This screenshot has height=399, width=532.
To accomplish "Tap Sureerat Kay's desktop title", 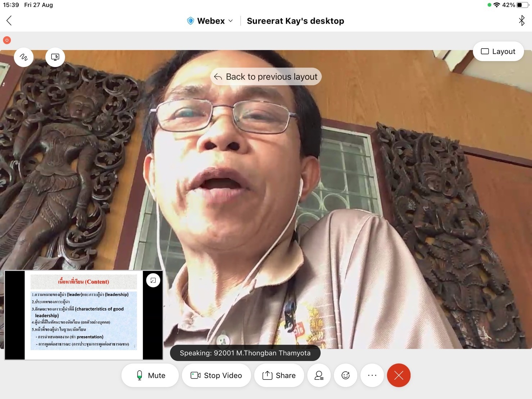I will pos(295,21).
